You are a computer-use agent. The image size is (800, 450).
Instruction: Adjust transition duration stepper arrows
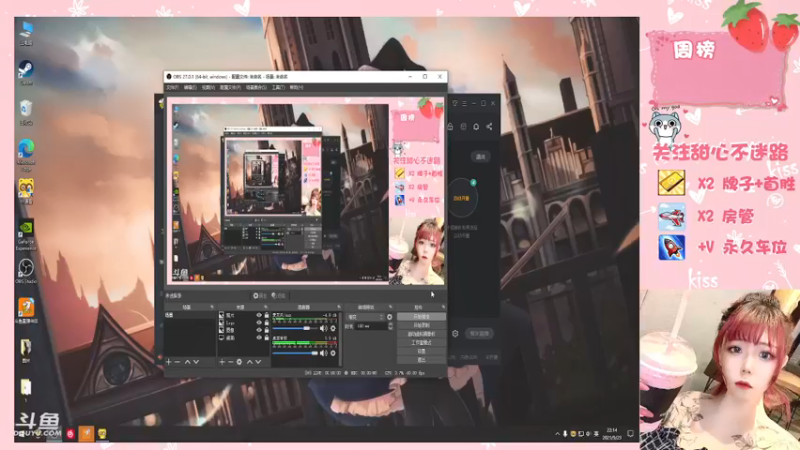click(x=390, y=326)
